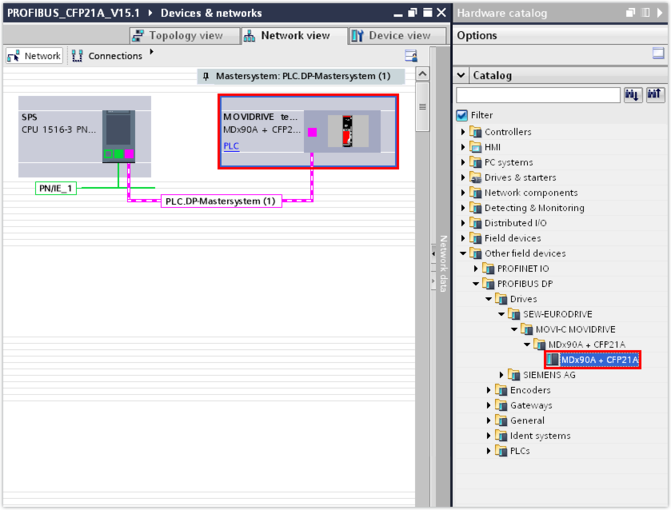671x510 pixels.
Task: Click the PLC link on MOVIDRIVE device
Action: (231, 146)
